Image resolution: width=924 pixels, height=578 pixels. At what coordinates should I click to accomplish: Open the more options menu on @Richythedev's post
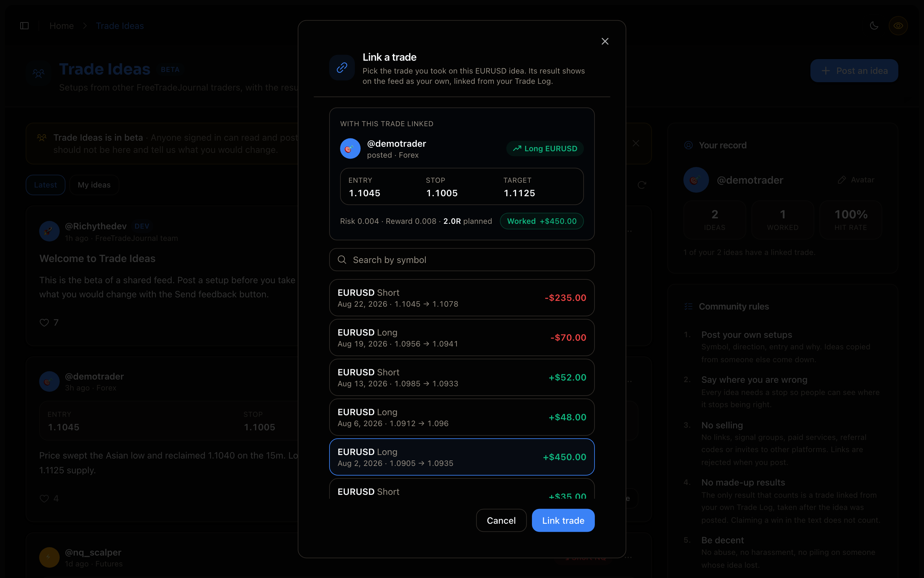point(629,231)
